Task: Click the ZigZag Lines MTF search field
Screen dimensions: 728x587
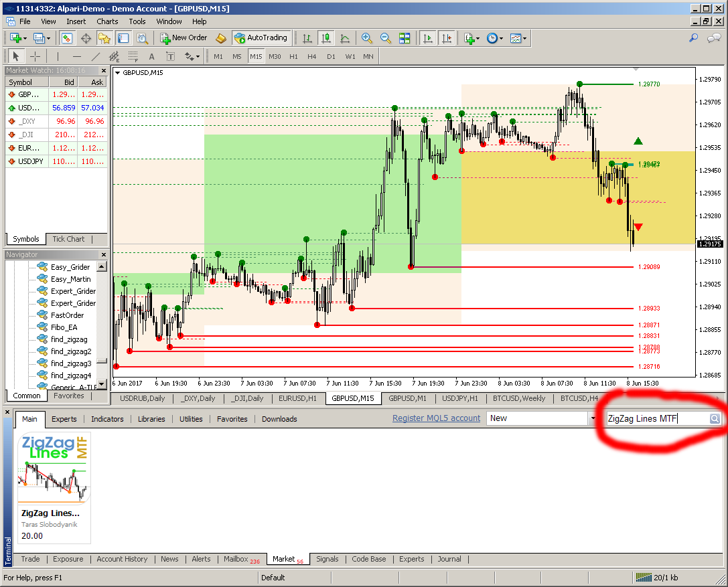Action: (x=658, y=418)
